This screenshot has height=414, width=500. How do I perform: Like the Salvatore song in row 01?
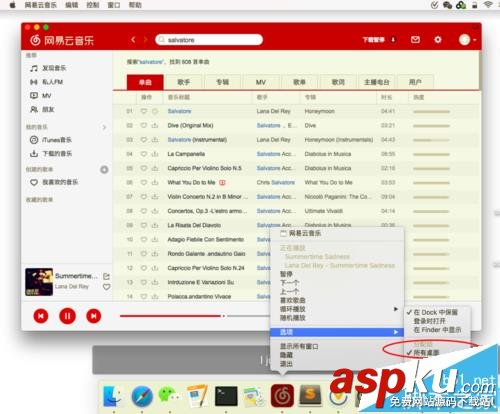[x=144, y=111]
